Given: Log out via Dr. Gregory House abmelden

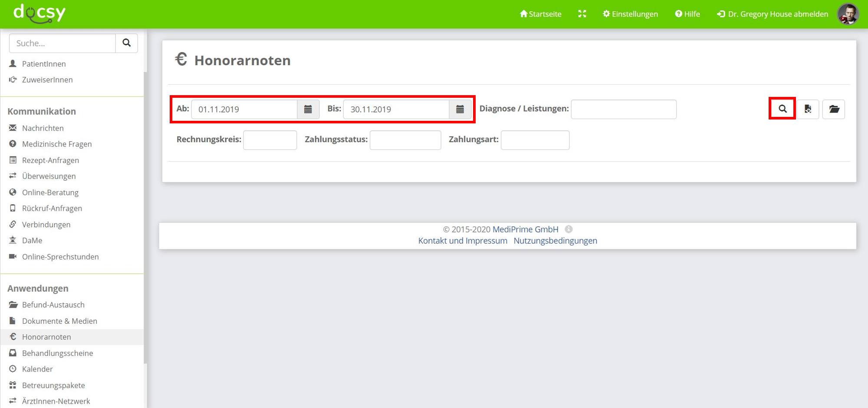Looking at the screenshot, I should pyautogui.click(x=773, y=14).
